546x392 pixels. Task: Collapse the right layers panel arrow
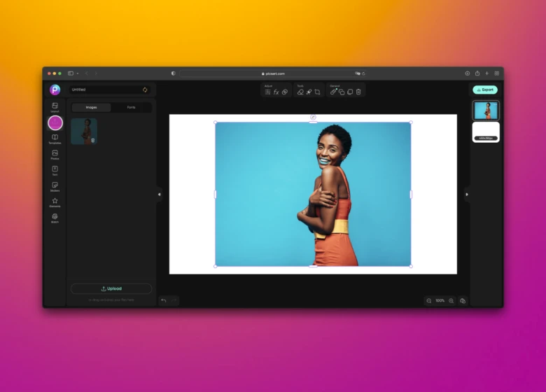point(467,194)
